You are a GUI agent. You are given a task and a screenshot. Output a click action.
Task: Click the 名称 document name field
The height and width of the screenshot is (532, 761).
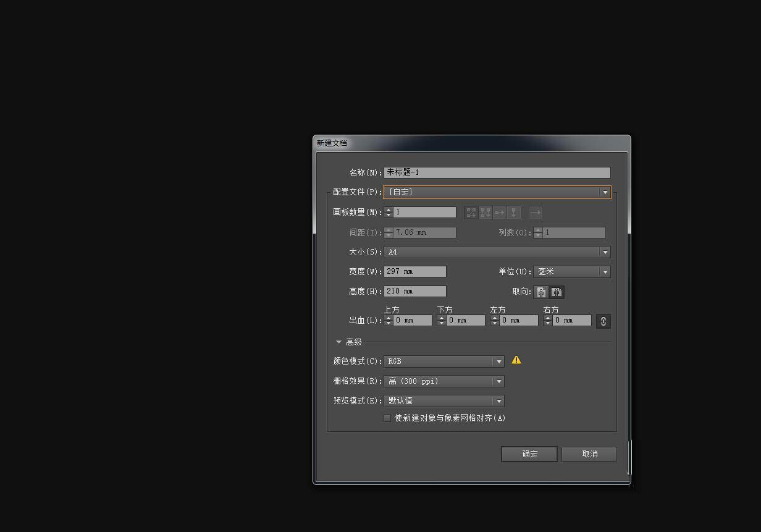point(497,172)
